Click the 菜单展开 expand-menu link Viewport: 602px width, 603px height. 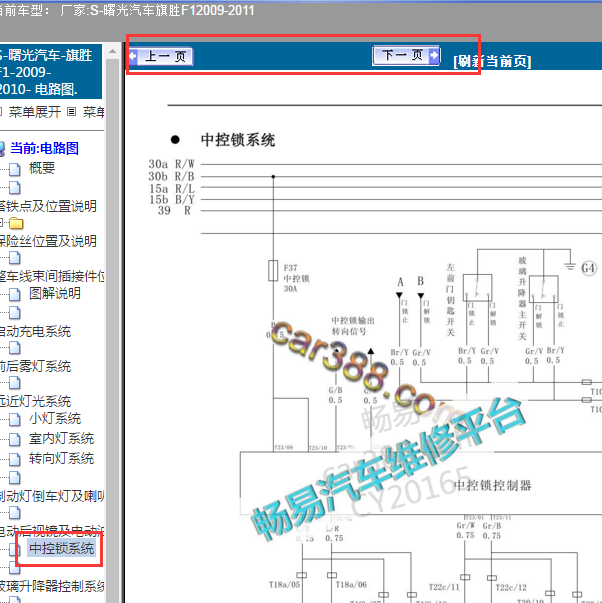click(x=35, y=112)
